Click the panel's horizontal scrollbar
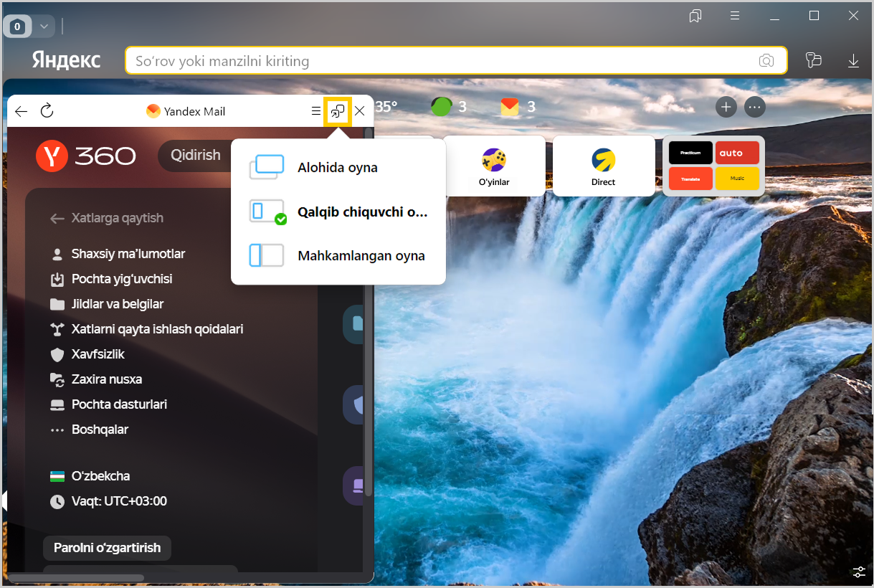The height and width of the screenshot is (588, 874). pos(76,578)
